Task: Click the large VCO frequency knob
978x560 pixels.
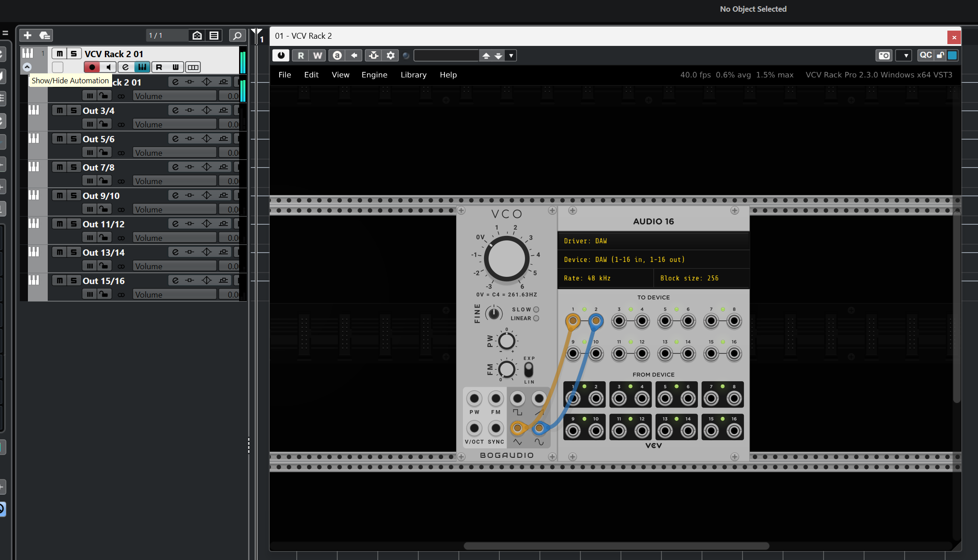Action: [x=507, y=259]
